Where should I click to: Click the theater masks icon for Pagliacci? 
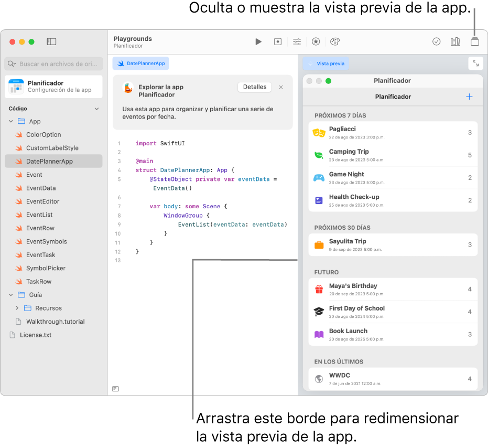pos(319,133)
